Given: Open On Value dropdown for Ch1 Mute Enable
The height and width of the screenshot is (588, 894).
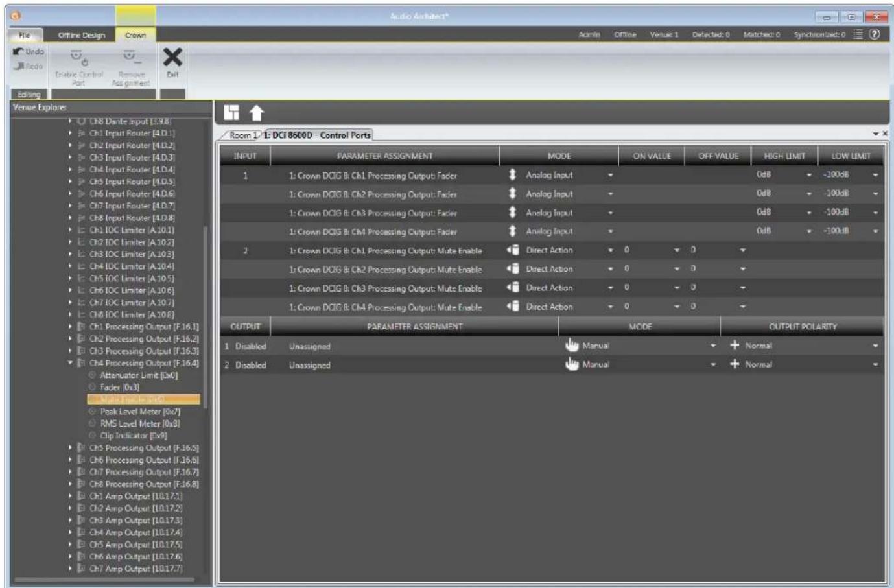Looking at the screenshot, I should (677, 250).
